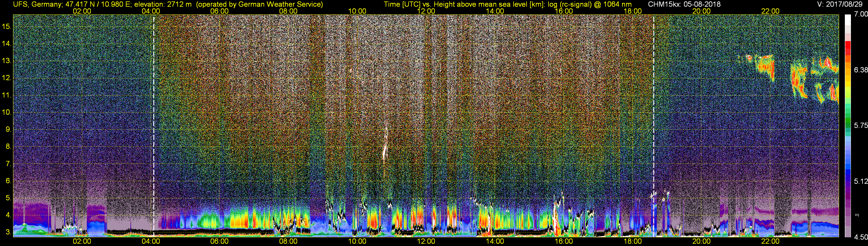
Task: Click the '13.' km height axis label
Action: pos(7,61)
